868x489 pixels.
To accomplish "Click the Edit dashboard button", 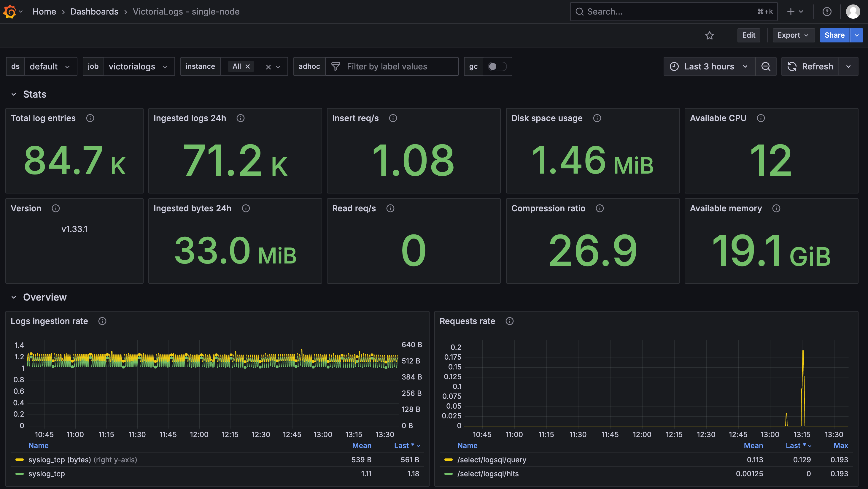I will tap(748, 35).
